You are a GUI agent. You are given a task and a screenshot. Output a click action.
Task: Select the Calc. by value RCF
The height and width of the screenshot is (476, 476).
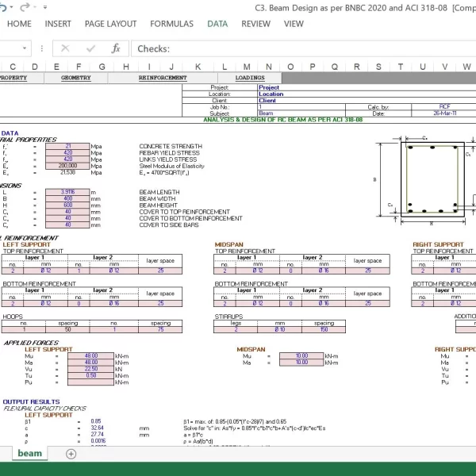[x=444, y=106]
